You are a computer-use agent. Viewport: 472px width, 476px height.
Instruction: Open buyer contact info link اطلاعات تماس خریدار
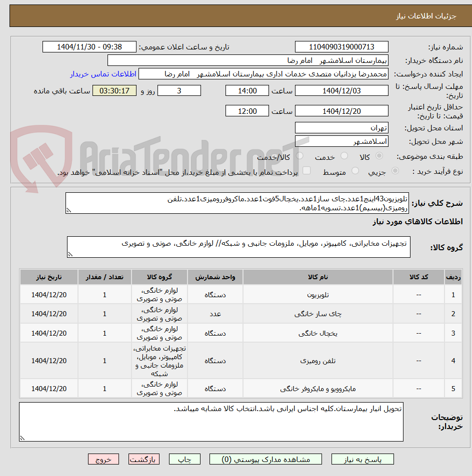(x=103, y=74)
